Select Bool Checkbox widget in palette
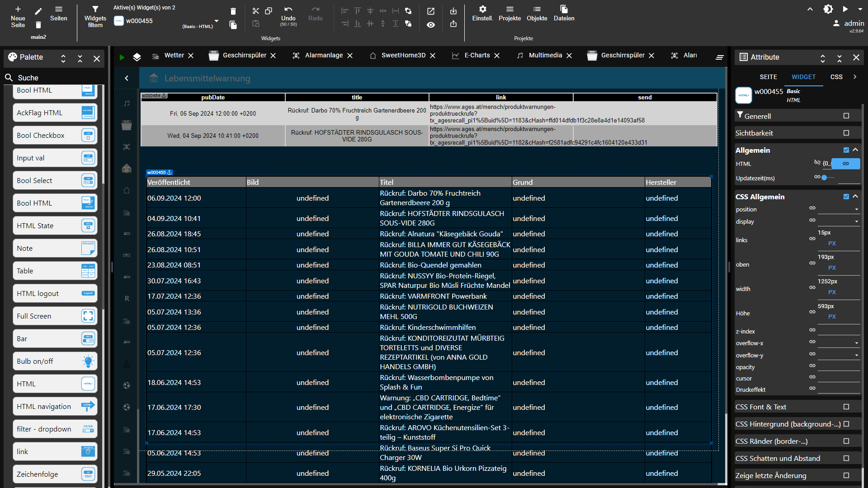Image resolution: width=868 pixels, height=488 pixels. (x=55, y=135)
